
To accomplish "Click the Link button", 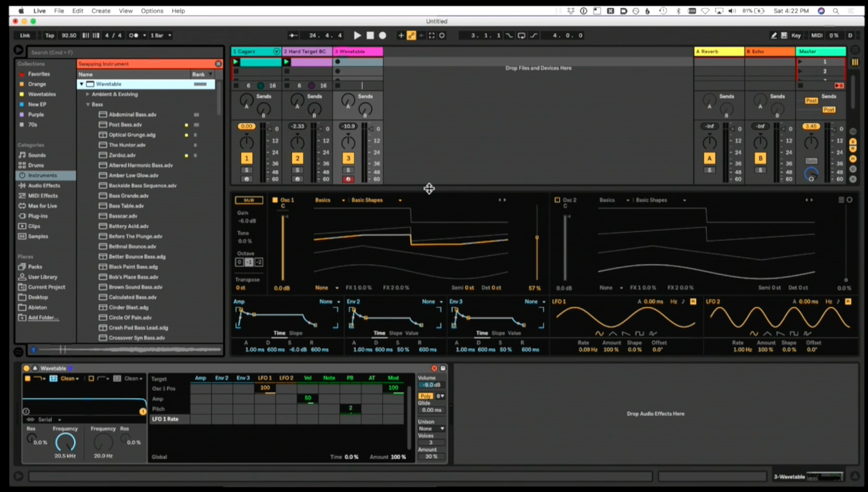I will pyautogui.click(x=25, y=35).
